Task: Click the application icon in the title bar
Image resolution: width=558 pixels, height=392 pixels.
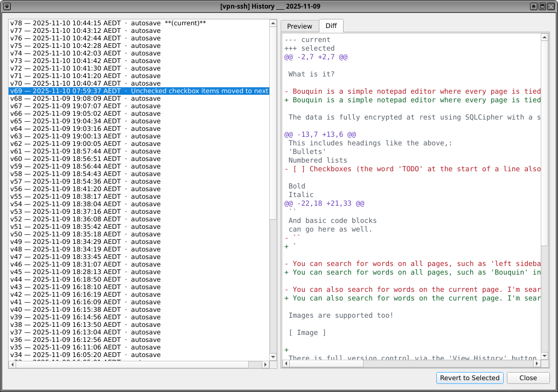Action: pos(6,6)
